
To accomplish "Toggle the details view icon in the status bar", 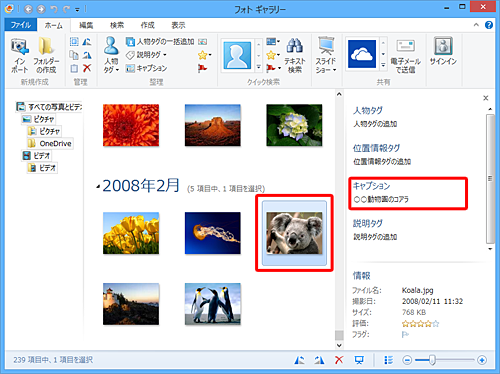I will 388,360.
